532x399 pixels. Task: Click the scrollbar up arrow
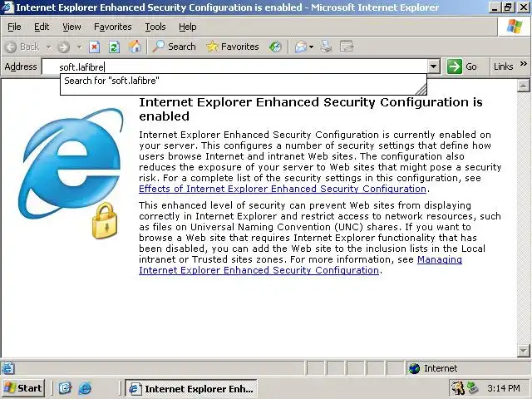(523, 86)
